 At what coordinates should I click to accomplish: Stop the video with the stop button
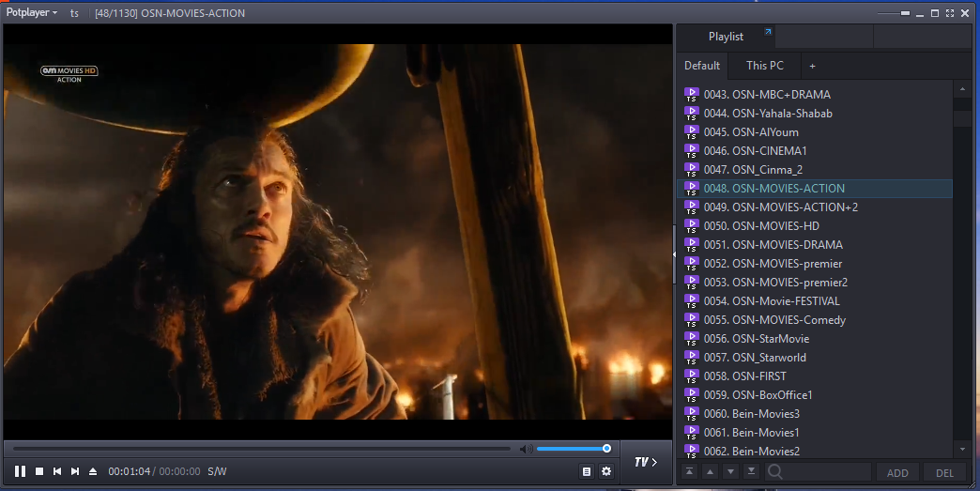pos(39,471)
